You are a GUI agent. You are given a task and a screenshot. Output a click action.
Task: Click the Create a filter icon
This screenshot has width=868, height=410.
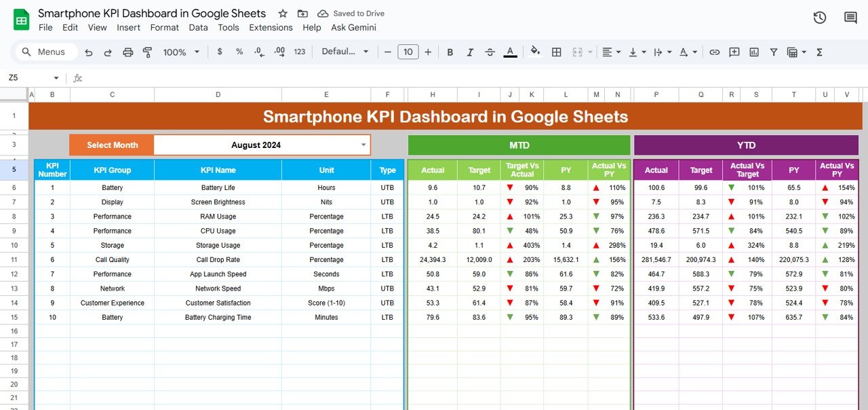[773, 52]
